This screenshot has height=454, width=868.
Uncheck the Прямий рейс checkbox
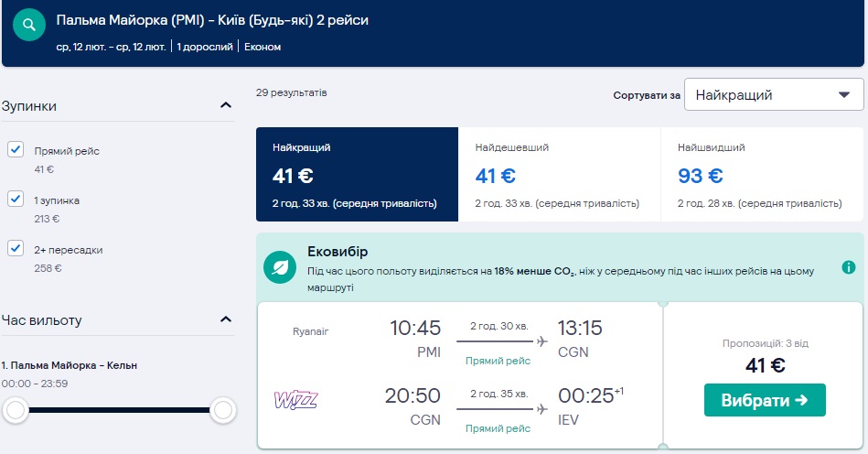(x=16, y=150)
